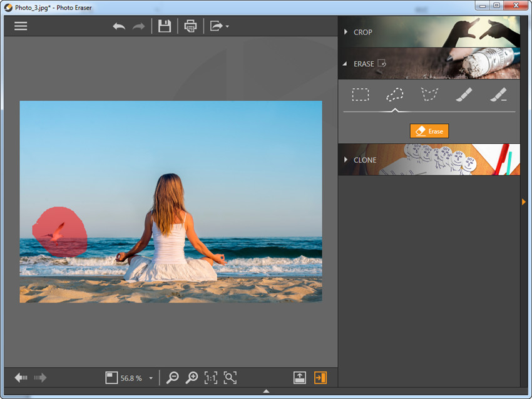Open the hamburger main menu

point(21,26)
